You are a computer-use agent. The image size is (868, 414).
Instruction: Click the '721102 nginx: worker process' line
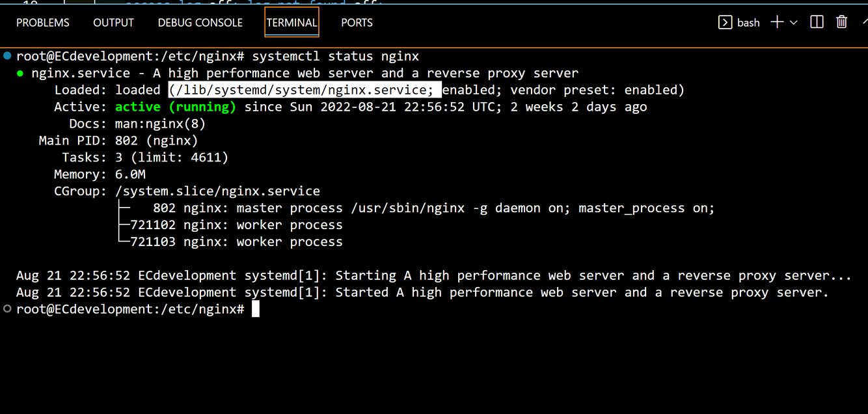(236, 225)
